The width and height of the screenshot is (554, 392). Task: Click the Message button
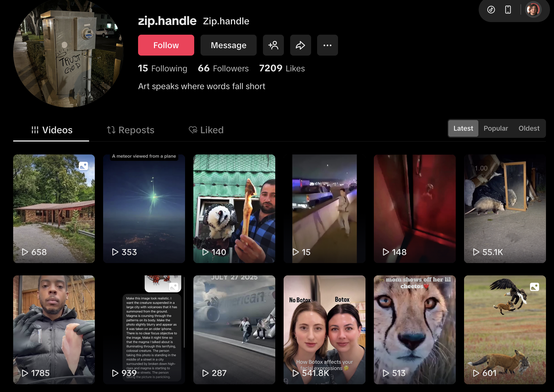[x=228, y=45]
